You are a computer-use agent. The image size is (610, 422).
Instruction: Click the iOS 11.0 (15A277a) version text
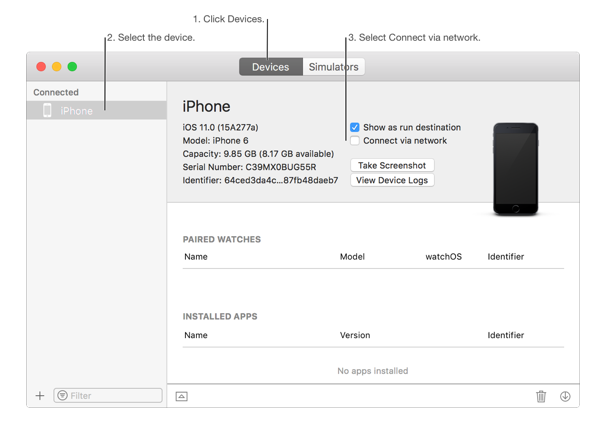[x=220, y=128]
